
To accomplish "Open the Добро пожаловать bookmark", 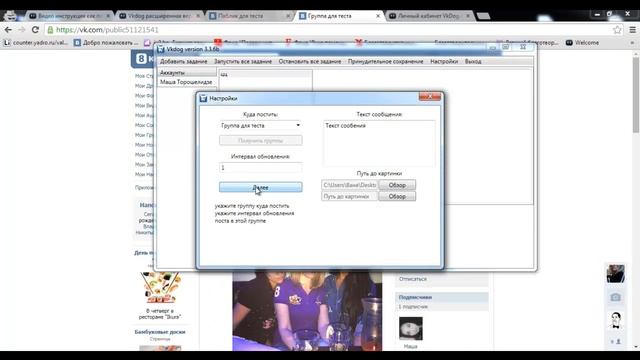I will click(106, 42).
